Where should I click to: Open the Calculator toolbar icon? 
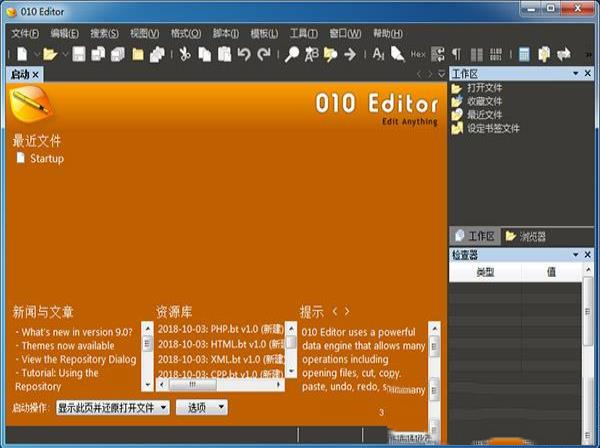[x=524, y=54]
